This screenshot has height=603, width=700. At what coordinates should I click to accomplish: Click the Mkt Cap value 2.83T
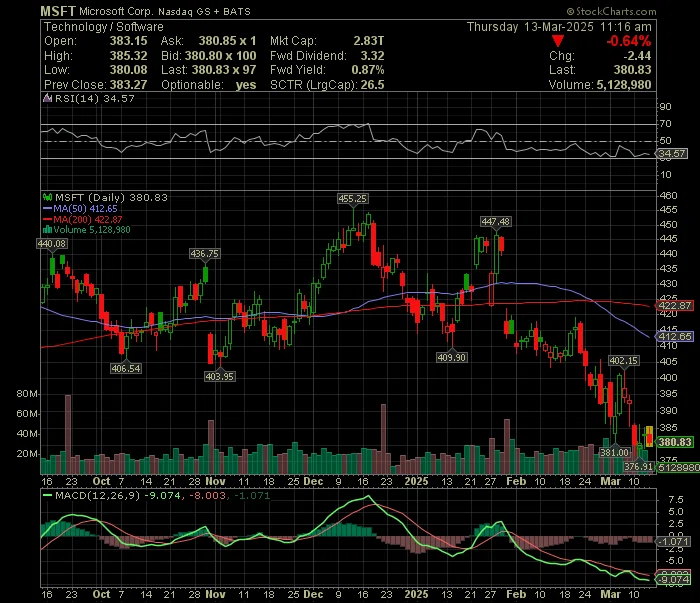click(369, 41)
